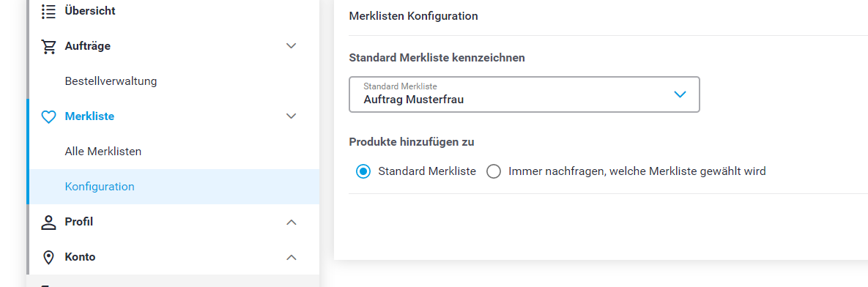Open the Konfiguration submenu item

pos(174,187)
